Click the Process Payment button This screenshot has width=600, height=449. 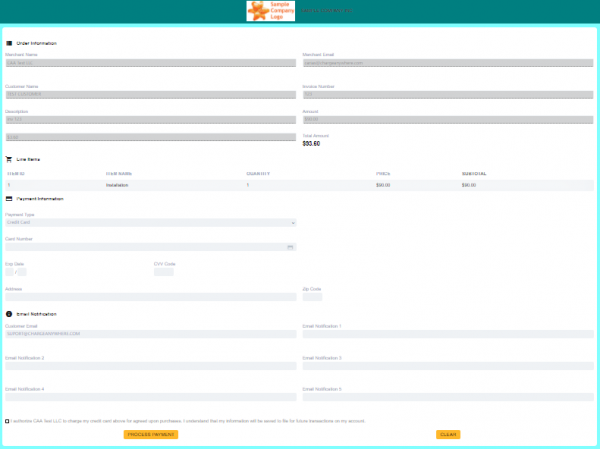(x=151, y=434)
